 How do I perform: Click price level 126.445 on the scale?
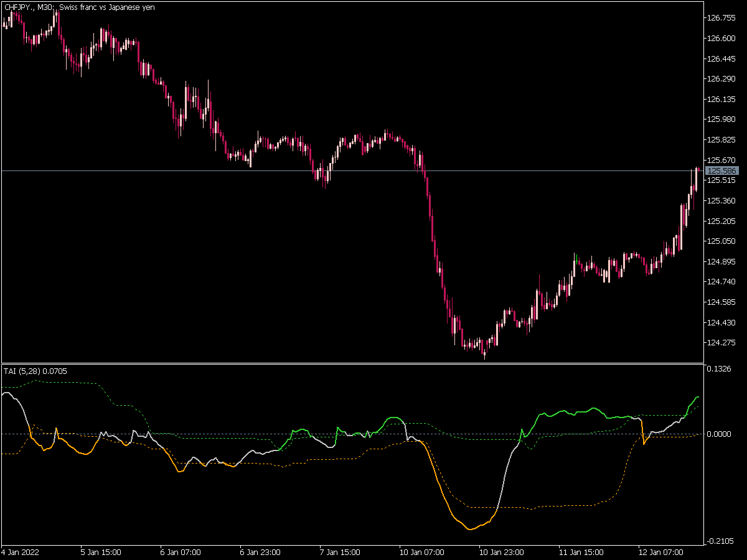(x=722, y=59)
